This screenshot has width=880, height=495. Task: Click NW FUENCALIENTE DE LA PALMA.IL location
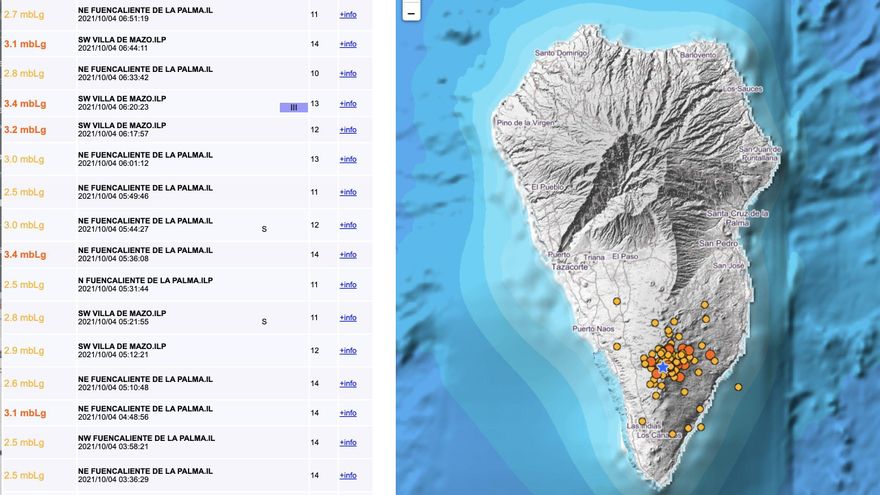(x=146, y=438)
